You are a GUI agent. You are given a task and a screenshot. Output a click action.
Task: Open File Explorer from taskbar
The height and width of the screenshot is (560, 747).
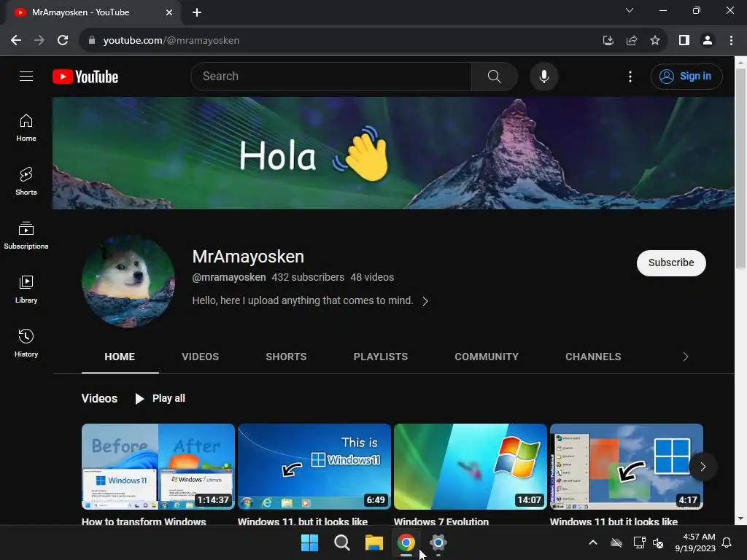point(374,542)
